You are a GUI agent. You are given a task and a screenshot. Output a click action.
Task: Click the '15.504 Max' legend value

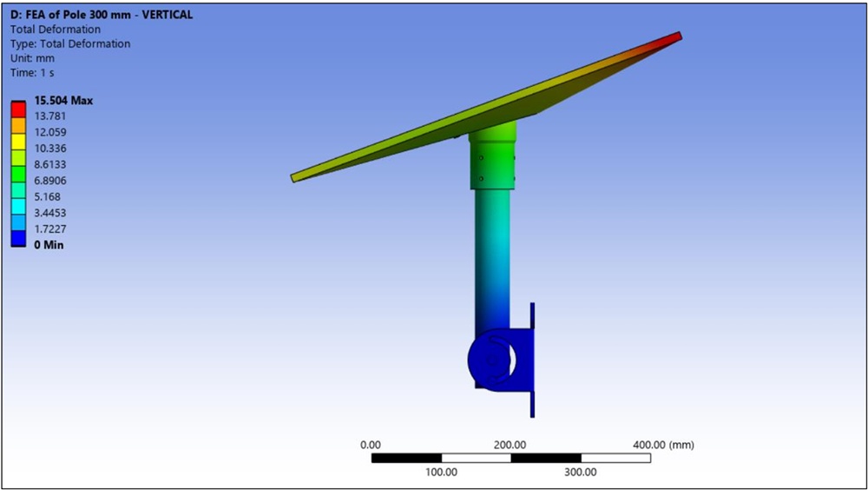pos(63,100)
